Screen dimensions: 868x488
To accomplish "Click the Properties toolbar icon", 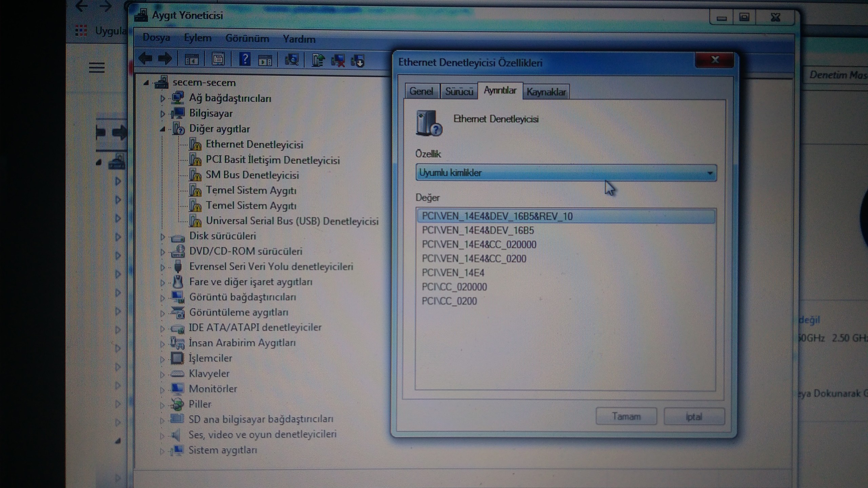I will [x=218, y=60].
